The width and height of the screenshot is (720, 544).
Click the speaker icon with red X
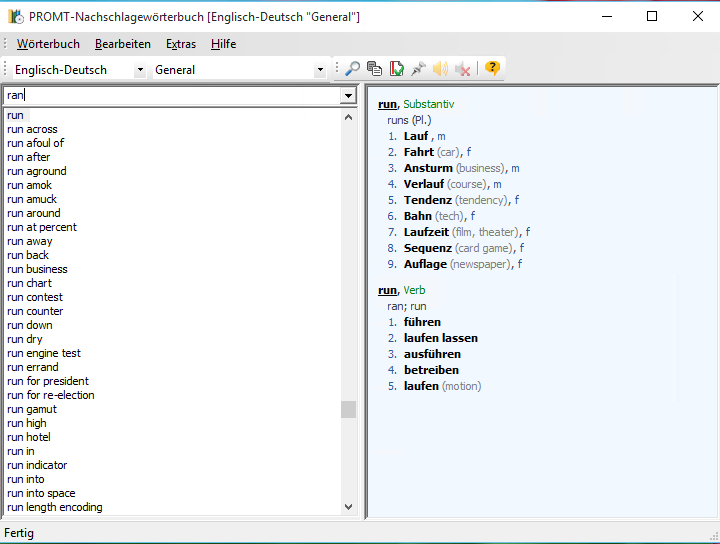point(462,69)
